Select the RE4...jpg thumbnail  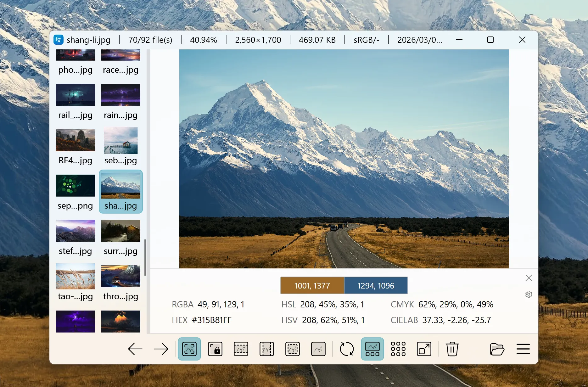(76, 147)
